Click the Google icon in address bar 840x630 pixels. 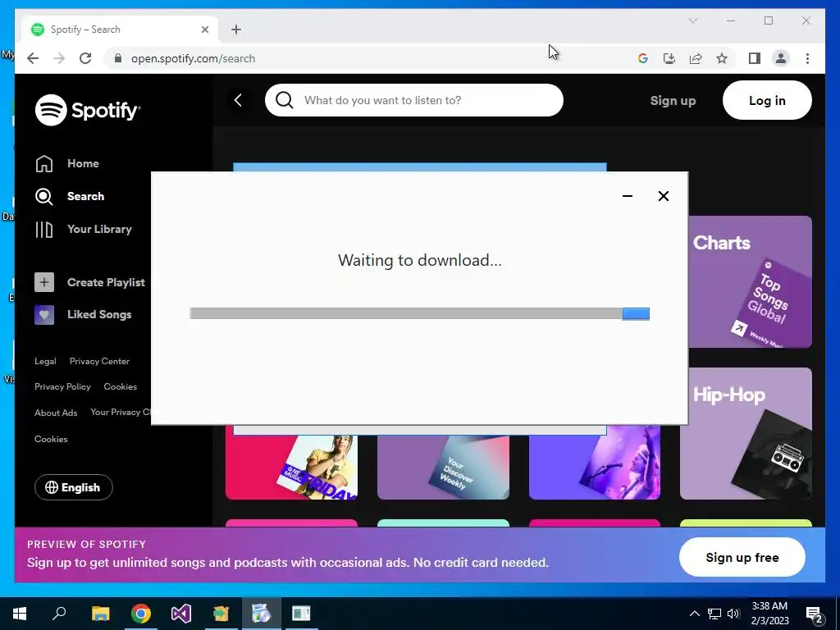click(643, 58)
